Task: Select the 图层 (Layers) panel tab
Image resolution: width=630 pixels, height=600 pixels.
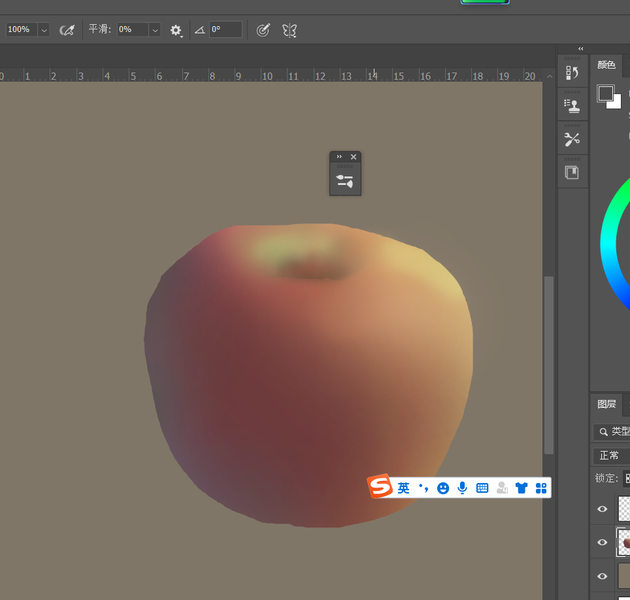Action: (606, 404)
